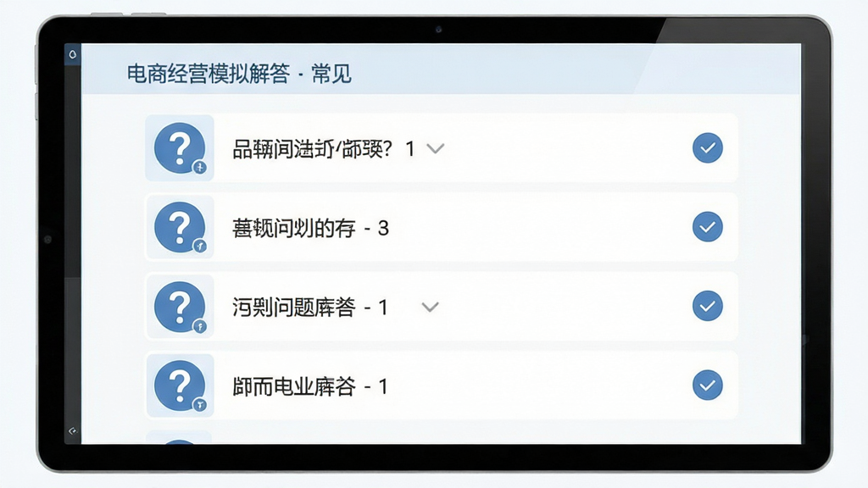
Task: Click the arrow icon at bottom-left sidebar
Action: [x=73, y=430]
